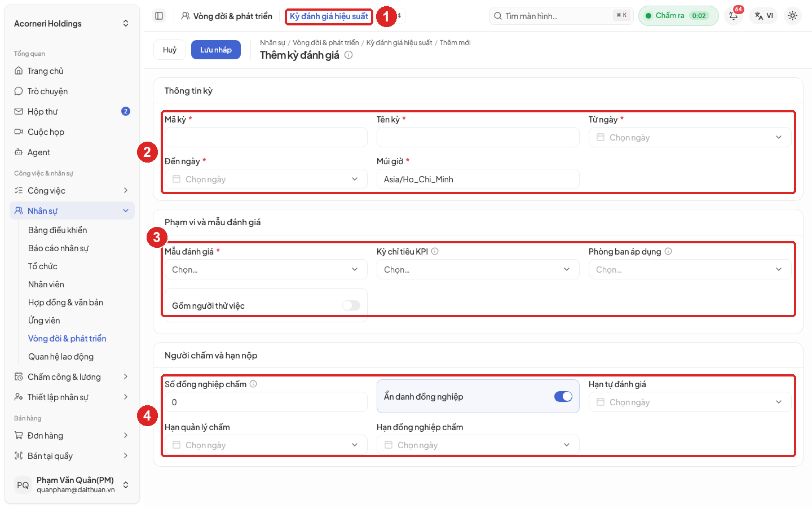Open the Hạn quản lý chấm date picker
The width and height of the screenshot is (812, 508).
click(266, 445)
